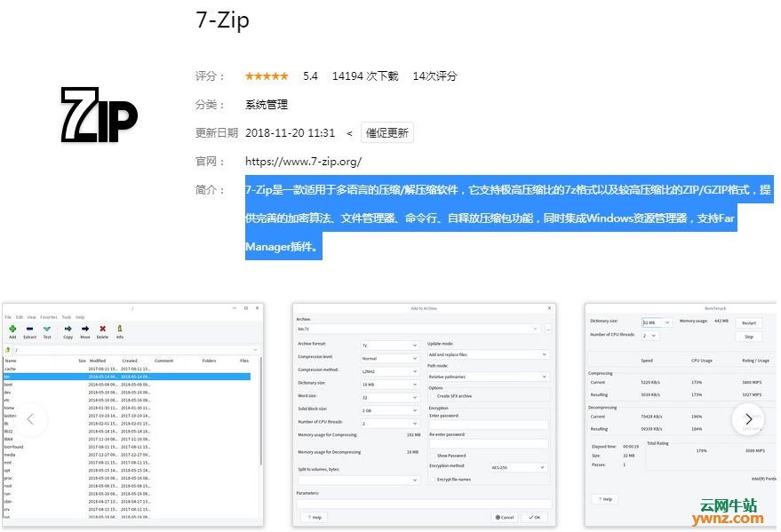
Task: Open the Edit menu in the file manager screenshot
Action: tap(20, 317)
